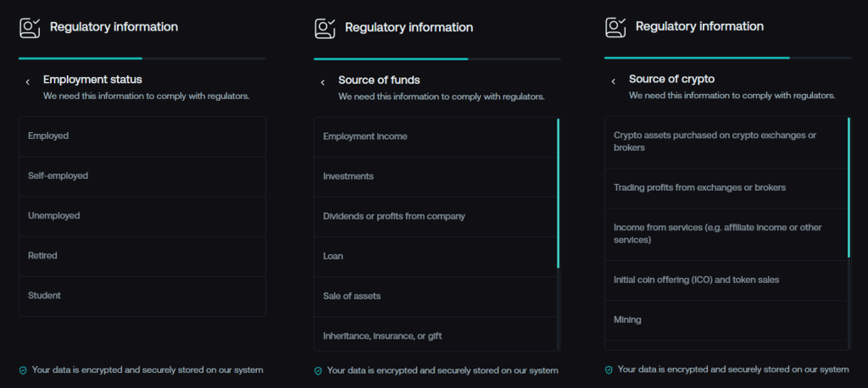The height and width of the screenshot is (388, 868).
Task: Click regulator compliance text under Source of crypto
Action: (x=732, y=96)
